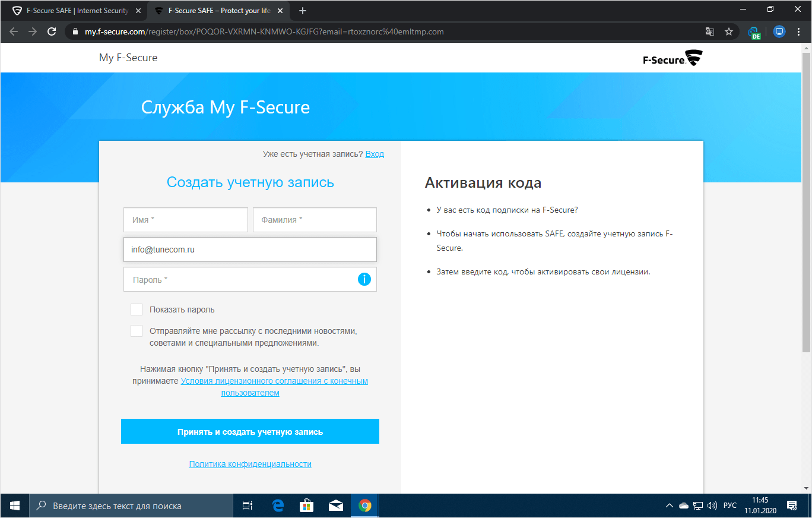Open Условия лицензионного соглашения link
This screenshot has width=812, height=518.
coord(274,387)
